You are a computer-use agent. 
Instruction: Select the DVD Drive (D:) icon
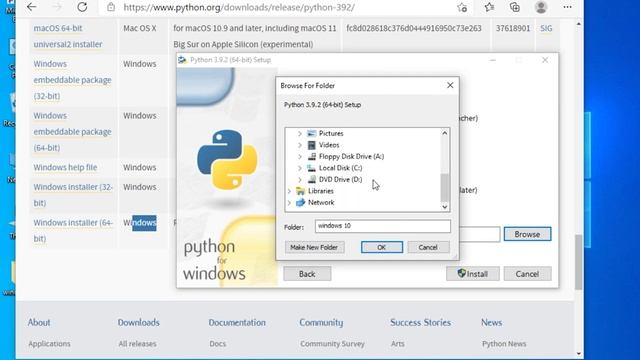(x=311, y=179)
